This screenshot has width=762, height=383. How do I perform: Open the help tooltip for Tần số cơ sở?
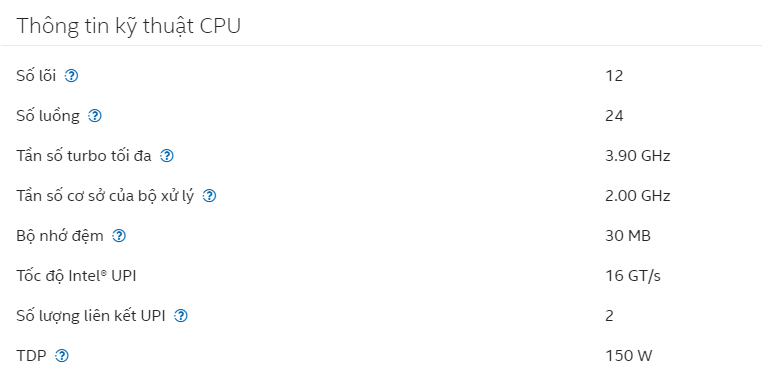[209, 196]
